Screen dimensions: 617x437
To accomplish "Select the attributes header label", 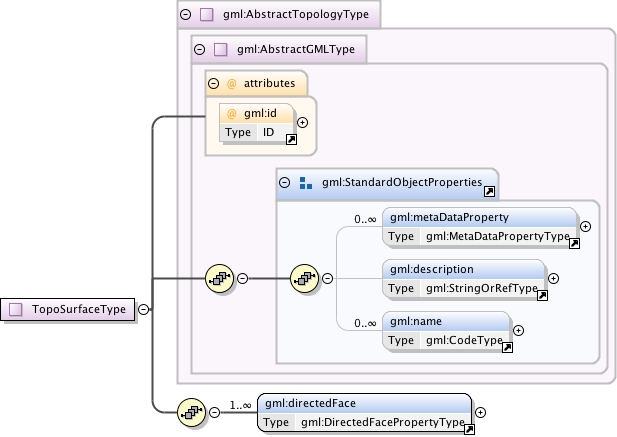I will point(270,83).
